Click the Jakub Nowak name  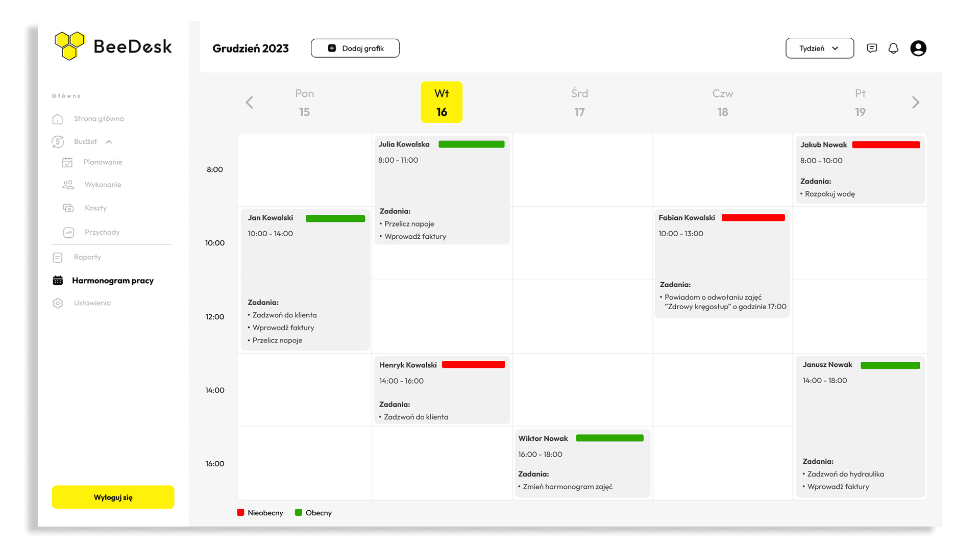[823, 145]
